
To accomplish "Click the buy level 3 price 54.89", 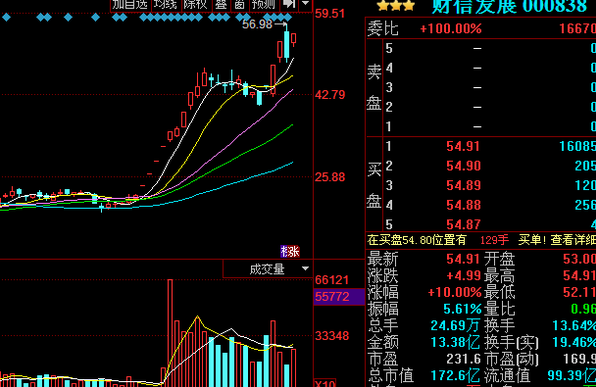I will [x=463, y=185].
